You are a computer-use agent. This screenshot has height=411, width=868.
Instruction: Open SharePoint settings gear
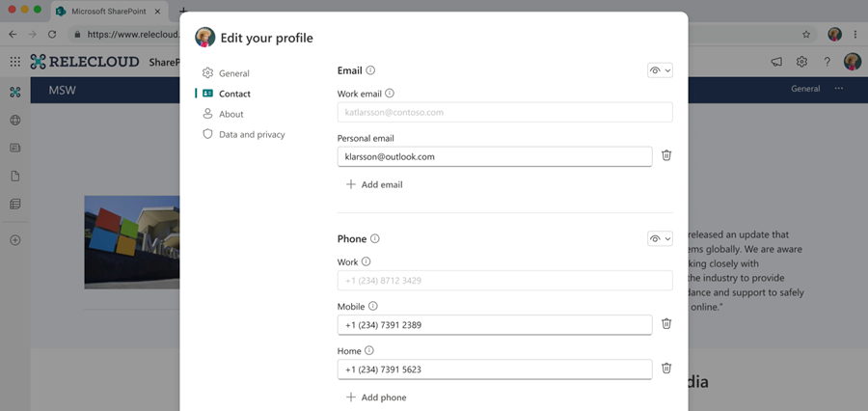[x=801, y=62]
